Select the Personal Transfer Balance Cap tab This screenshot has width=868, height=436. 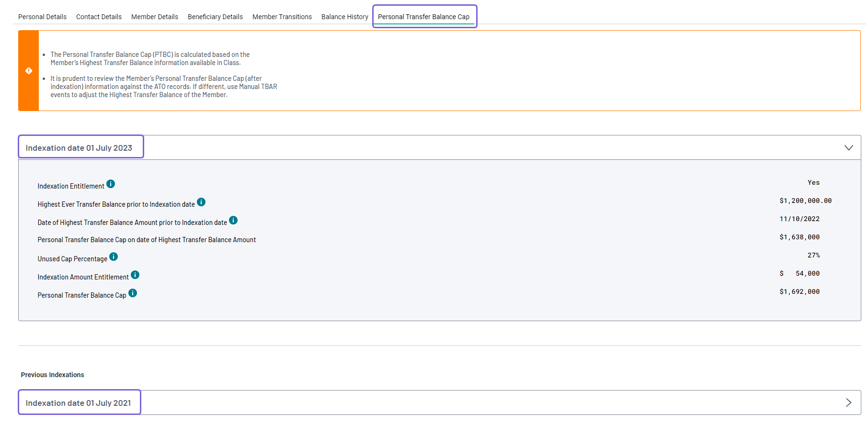point(424,16)
